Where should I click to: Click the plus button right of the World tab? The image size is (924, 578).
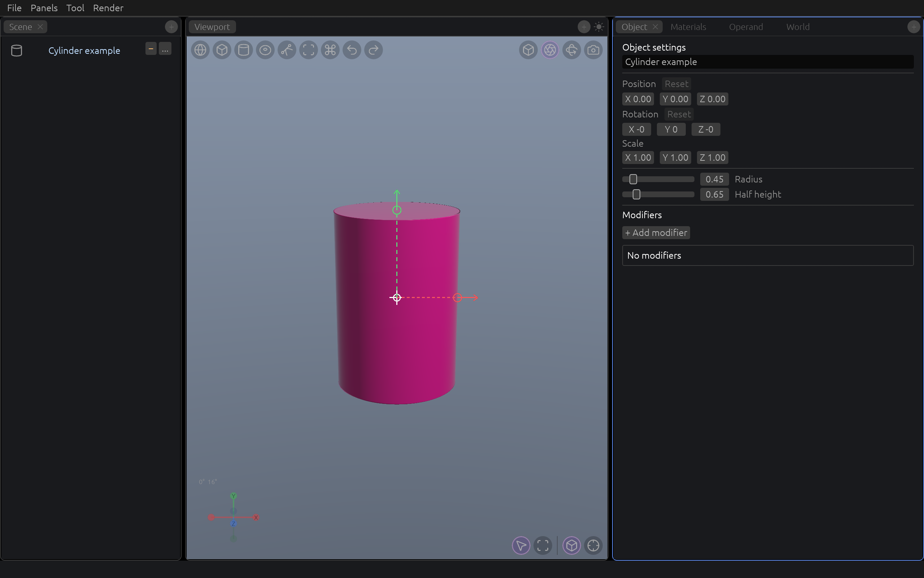coord(914,27)
